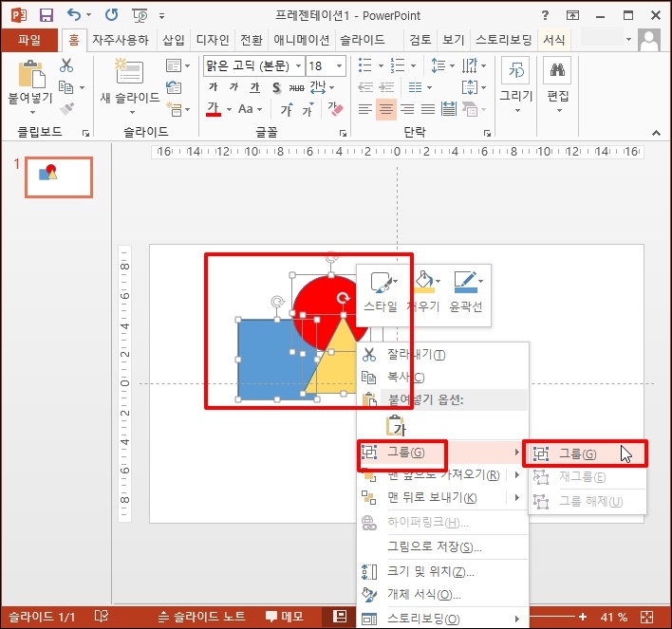The height and width of the screenshot is (629, 672).
Task: Click the Redo/Repeat icon
Action: pos(111,15)
